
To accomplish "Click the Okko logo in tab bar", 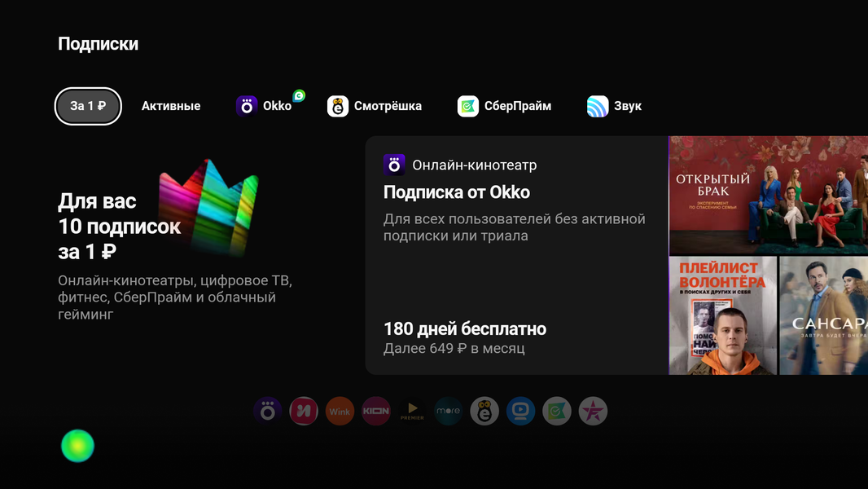I will pos(247,106).
